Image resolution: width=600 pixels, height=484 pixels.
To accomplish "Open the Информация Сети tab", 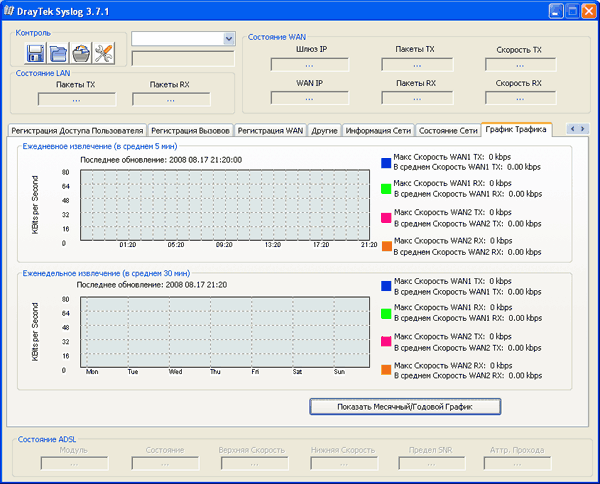I will (x=378, y=130).
